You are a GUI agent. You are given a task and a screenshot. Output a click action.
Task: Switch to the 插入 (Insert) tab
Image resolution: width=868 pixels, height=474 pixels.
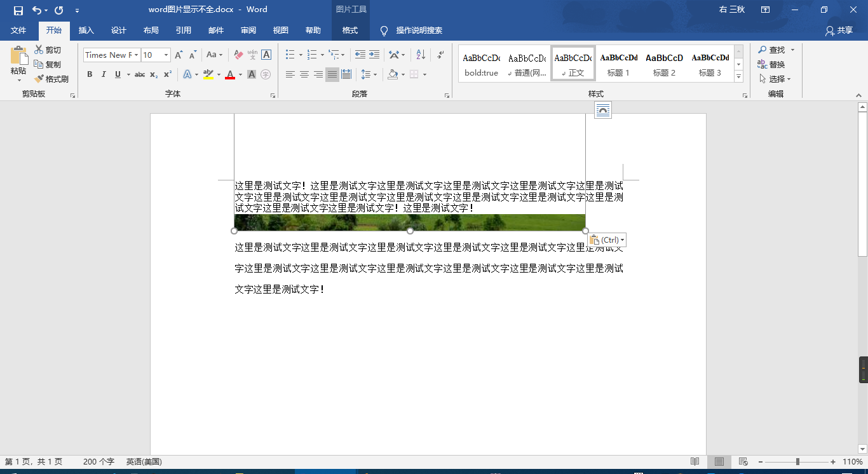(86, 30)
